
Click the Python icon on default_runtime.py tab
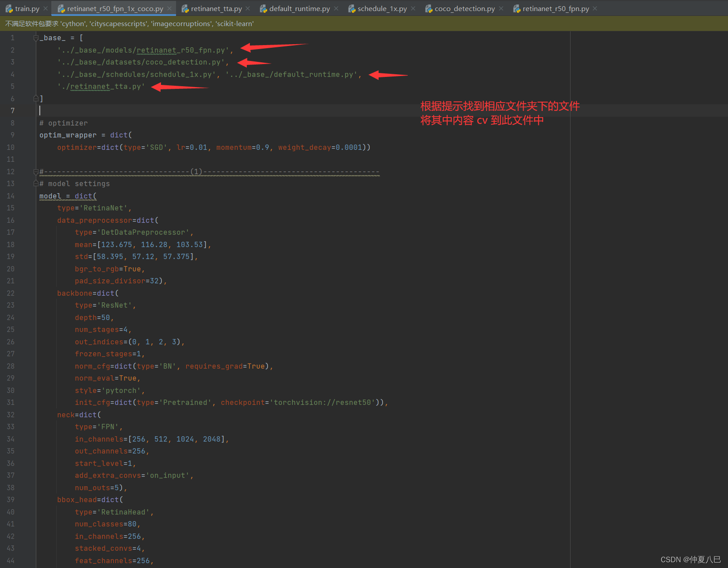pyautogui.click(x=264, y=8)
